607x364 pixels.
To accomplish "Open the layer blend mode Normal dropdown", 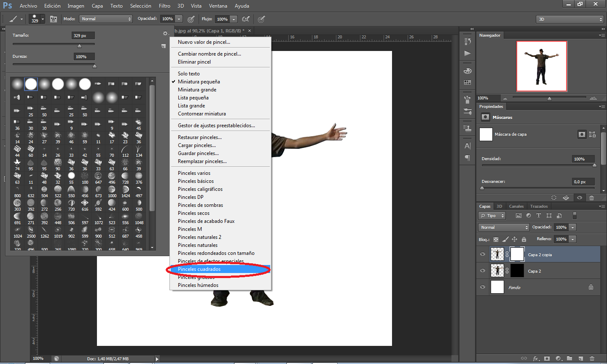I will (504, 227).
